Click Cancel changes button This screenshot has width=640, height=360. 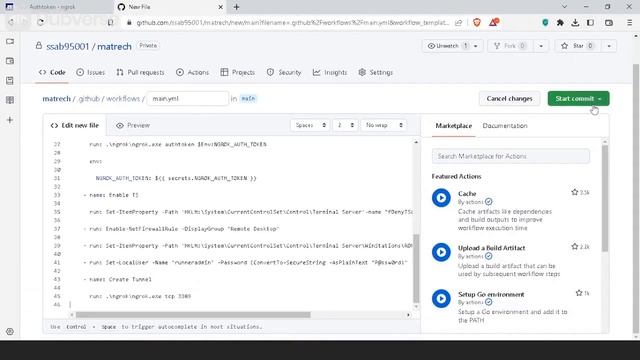click(x=509, y=98)
